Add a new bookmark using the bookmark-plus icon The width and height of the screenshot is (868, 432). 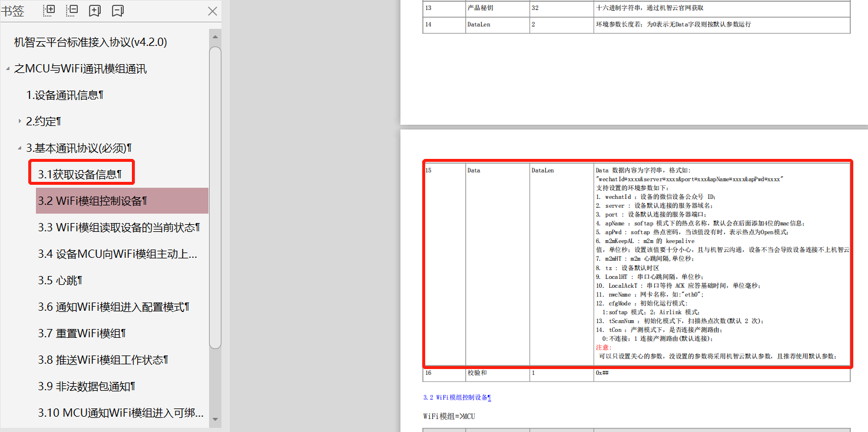click(x=95, y=11)
